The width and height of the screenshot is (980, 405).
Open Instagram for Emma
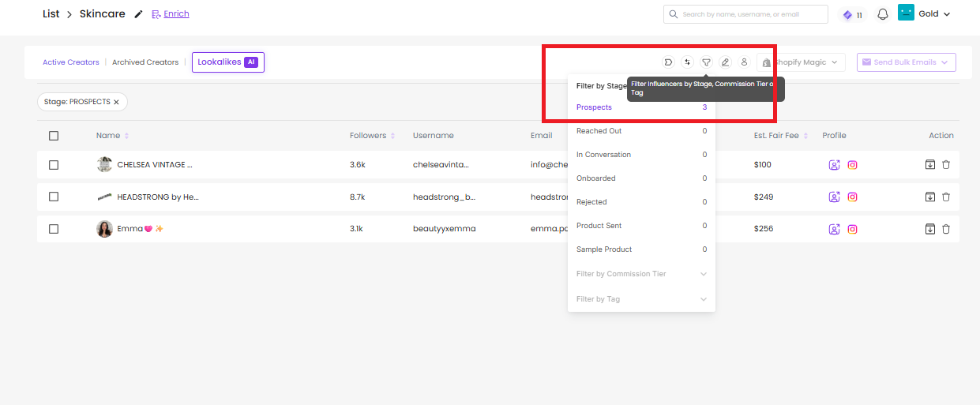tap(853, 229)
